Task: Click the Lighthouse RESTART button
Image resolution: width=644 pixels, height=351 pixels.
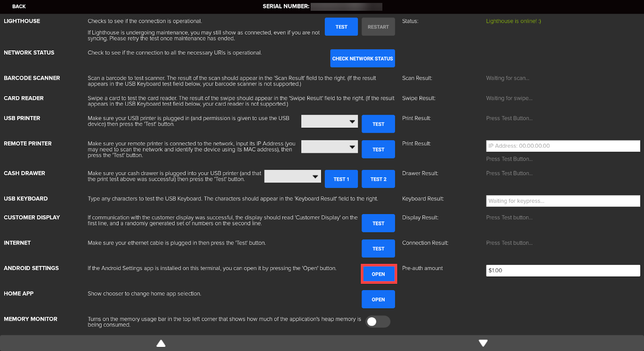Action: 378,27
